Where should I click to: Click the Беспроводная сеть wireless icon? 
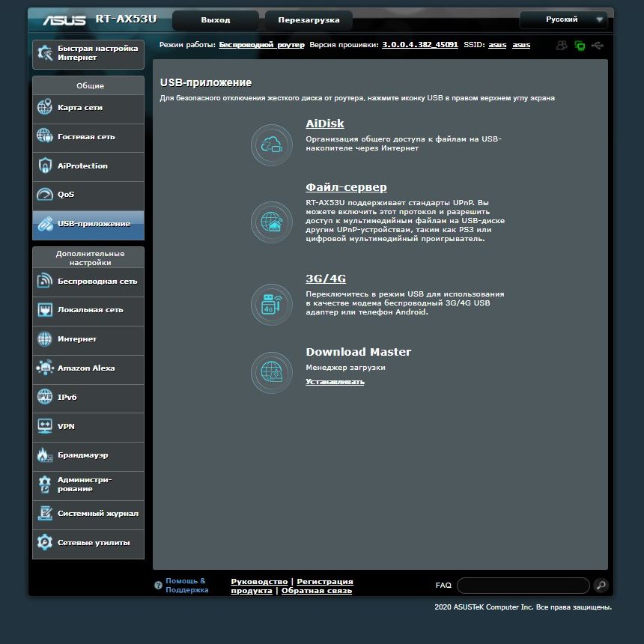[44, 281]
